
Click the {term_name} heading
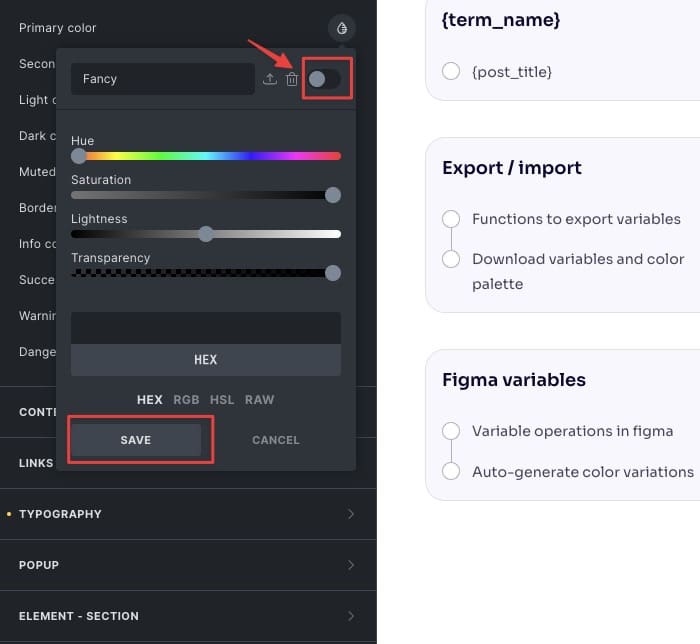pyautogui.click(x=501, y=20)
